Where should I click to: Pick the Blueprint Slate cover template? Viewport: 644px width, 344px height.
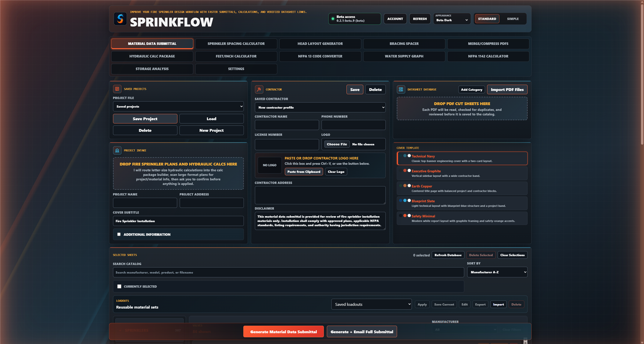tap(462, 203)
